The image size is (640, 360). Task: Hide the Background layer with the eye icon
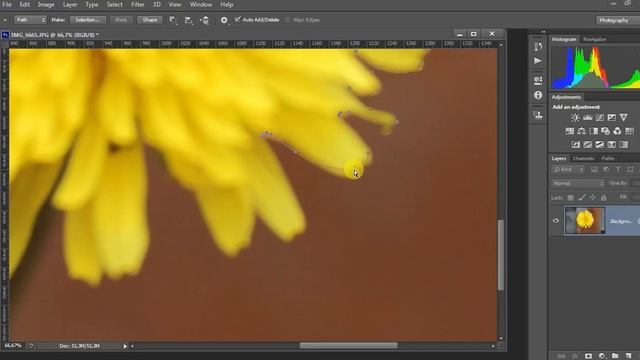click(556, 220)
